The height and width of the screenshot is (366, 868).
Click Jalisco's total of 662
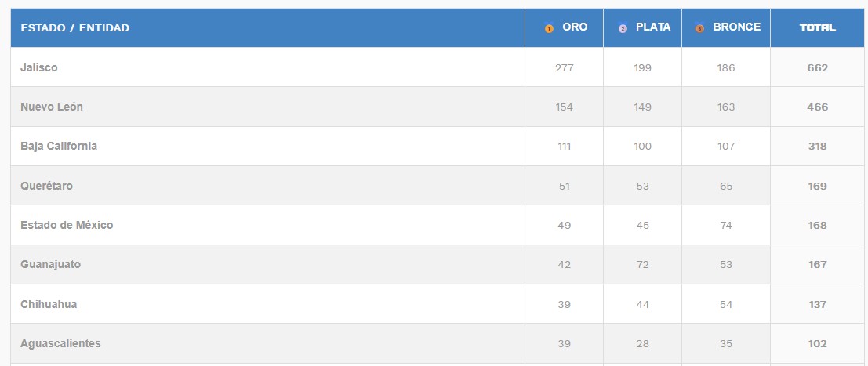pyautogui.click(x=818, y=68)
